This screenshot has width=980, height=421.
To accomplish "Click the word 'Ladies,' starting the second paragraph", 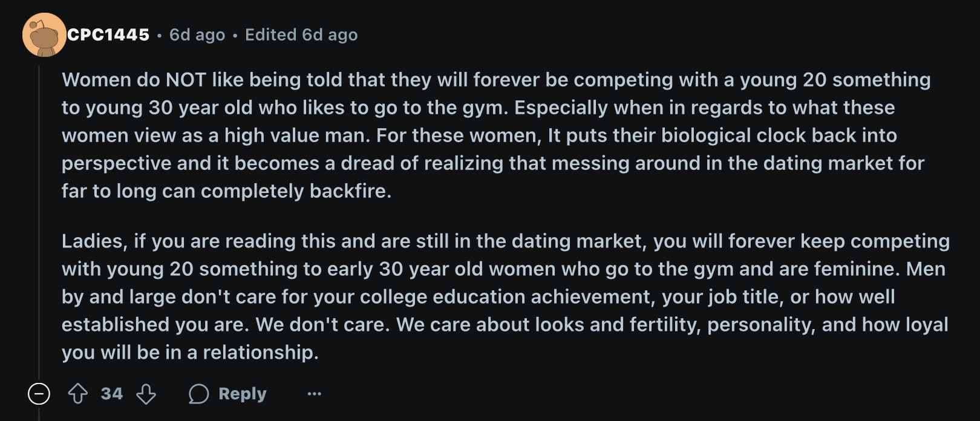I will click(x=94, y=241).
